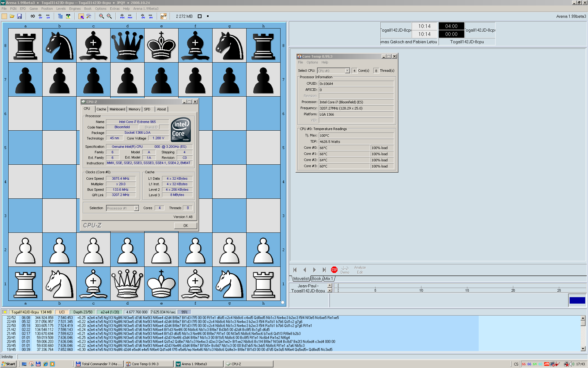
Task: Save the game with floppy disk icon
Action: tap(19, 16)
